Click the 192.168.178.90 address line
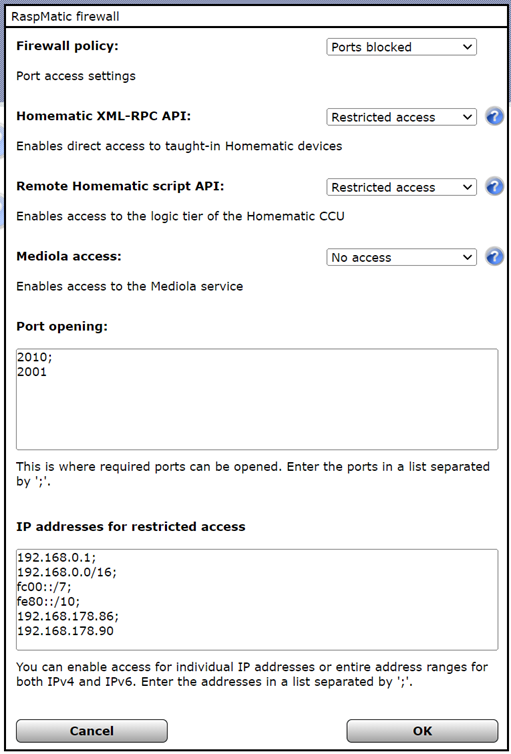The image size is (511, 754). [x=65, y=630]
